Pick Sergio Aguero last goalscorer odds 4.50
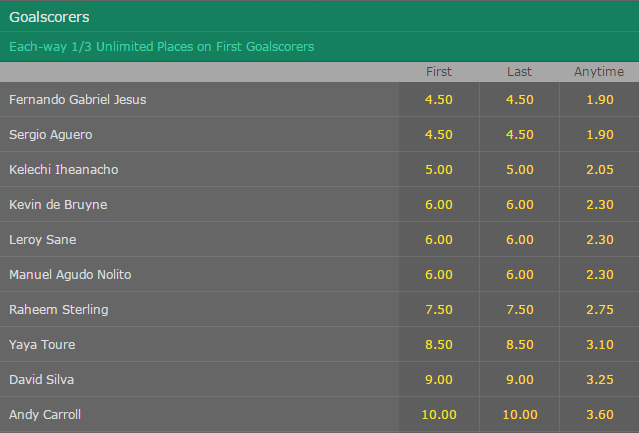The height and width of the screenshot is (433, 639). click(520, 134)
